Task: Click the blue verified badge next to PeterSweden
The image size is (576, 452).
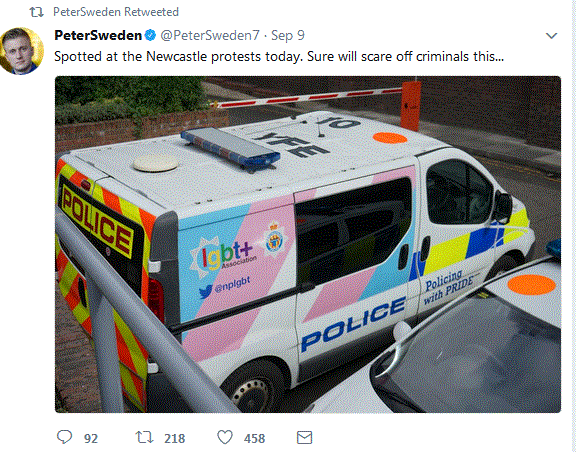Action: [x=150, y=35]
